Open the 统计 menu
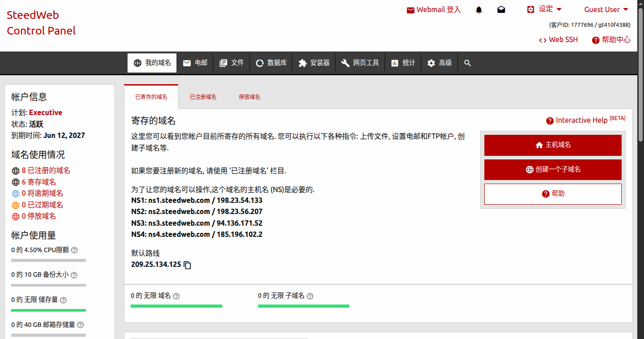 tap(403, 63)
